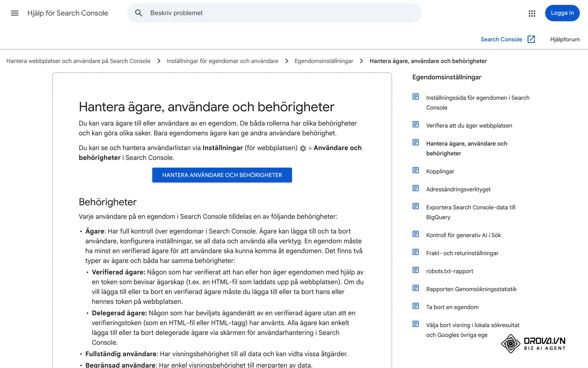Click article icon beside Kontroll för generativ AI
The image size is (588, 368).
pos(416,234)
